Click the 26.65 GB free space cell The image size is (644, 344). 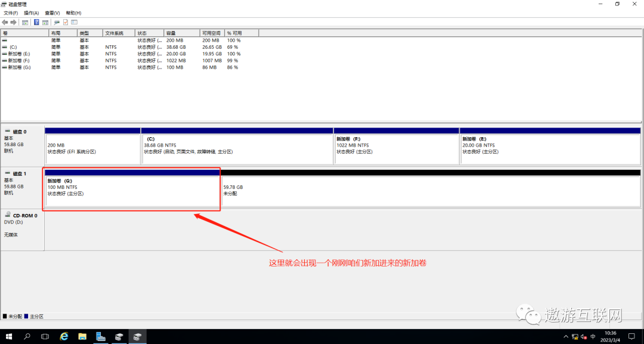[x=212, y=47]
